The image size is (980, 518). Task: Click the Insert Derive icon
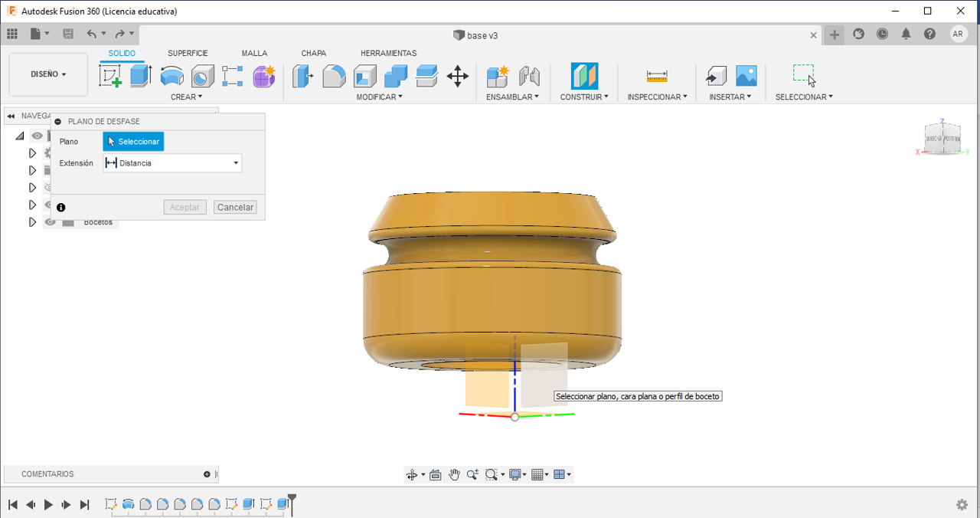click(x=715, y=76)
